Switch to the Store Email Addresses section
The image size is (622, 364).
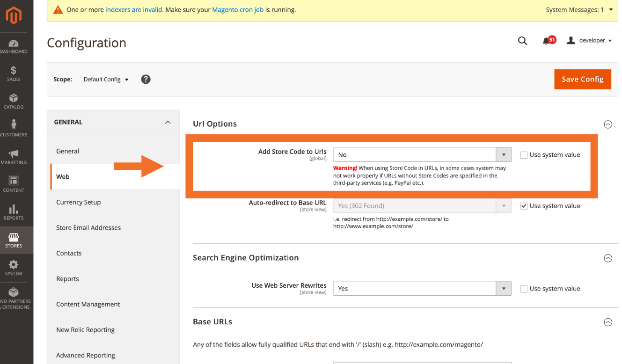pyautogui.click(x=88, y=227)
